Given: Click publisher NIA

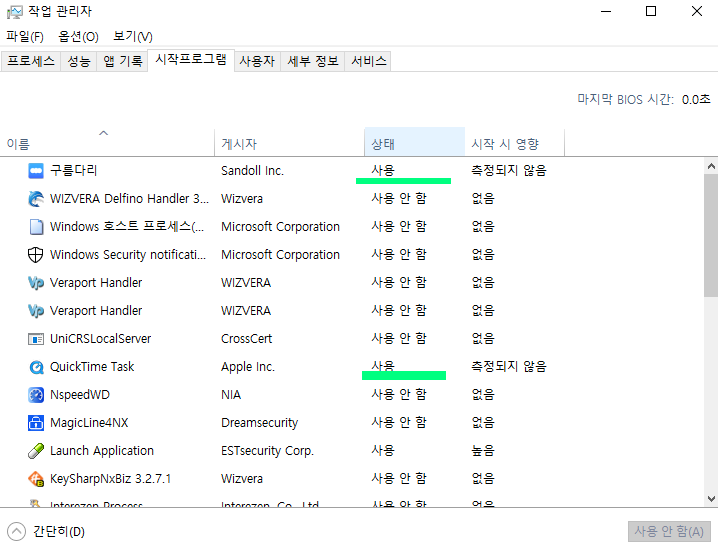Looking at the screenshot, I should 231,395.
